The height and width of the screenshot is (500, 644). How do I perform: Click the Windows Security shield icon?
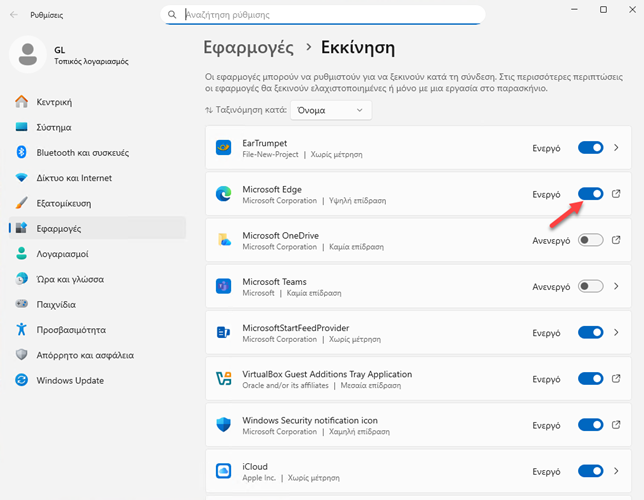(223, 425)
